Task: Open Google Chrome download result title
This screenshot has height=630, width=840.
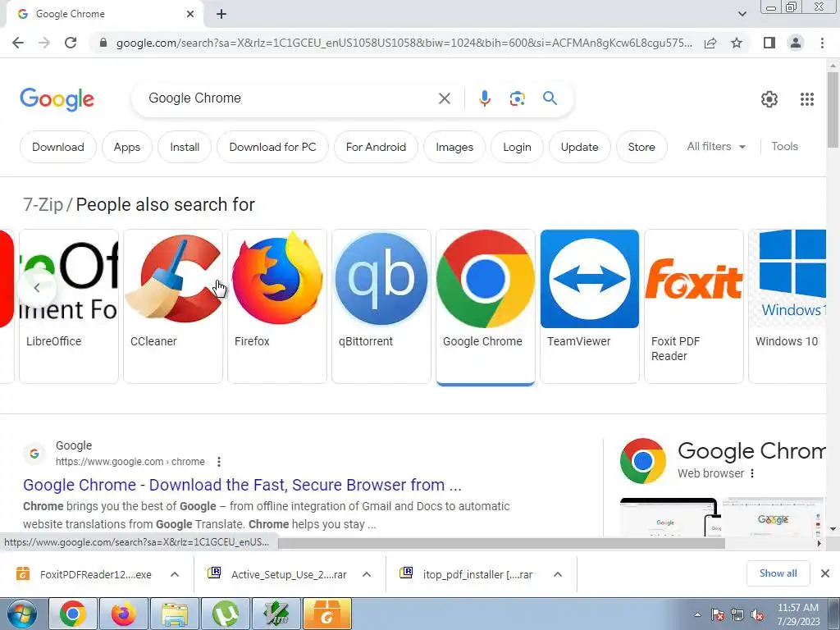Action: coord(242,485)
